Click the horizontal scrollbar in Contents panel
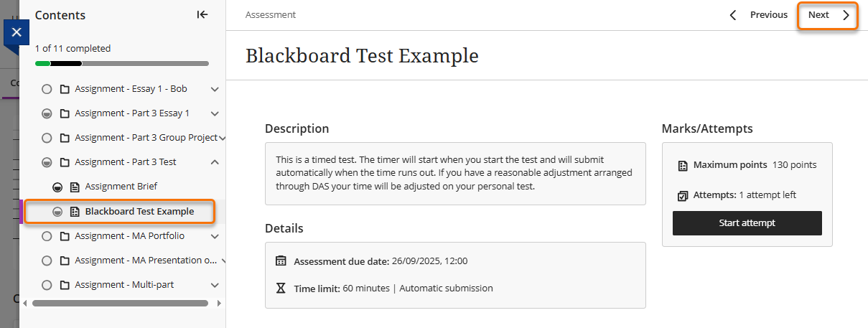Viewport: 868px width, 328px height. (x=120, y=304)
